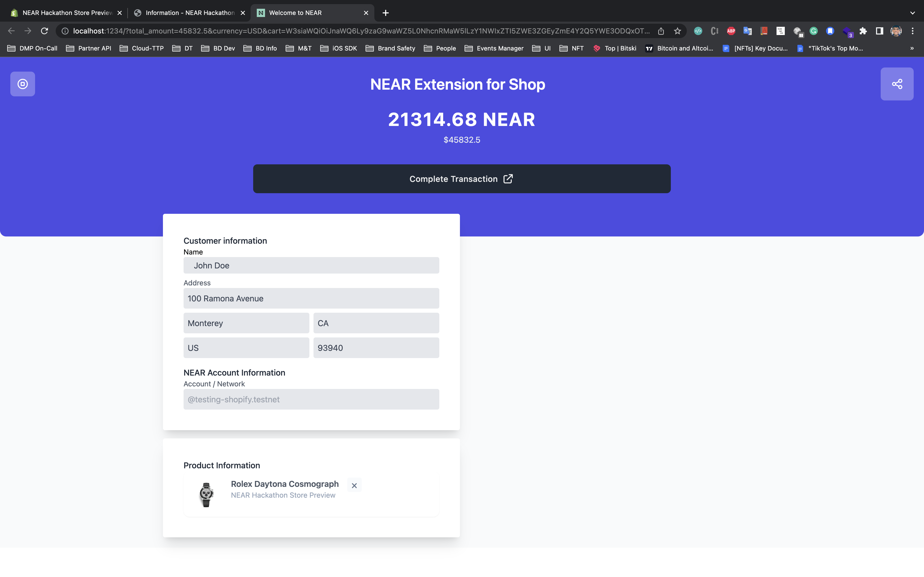Click the circular target icon button
Image resolution: width=924 pixels, height=577 pixels.
[22, 84]
